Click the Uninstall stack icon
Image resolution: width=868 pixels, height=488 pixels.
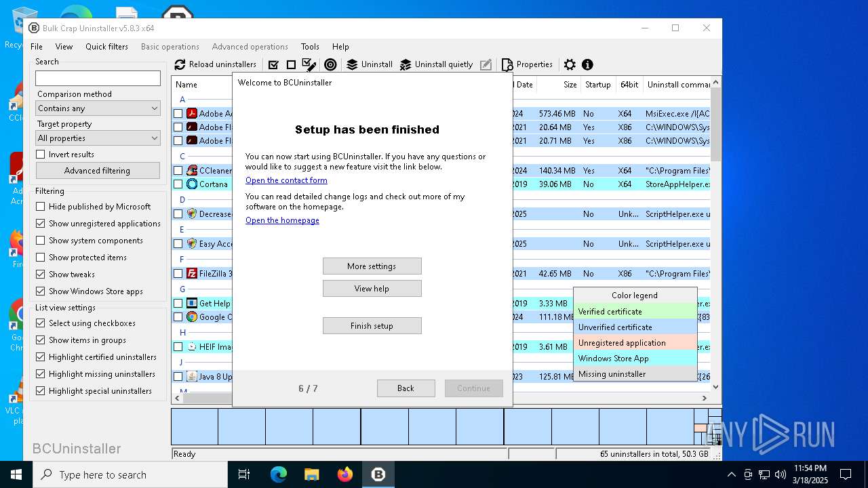(352, 64)
